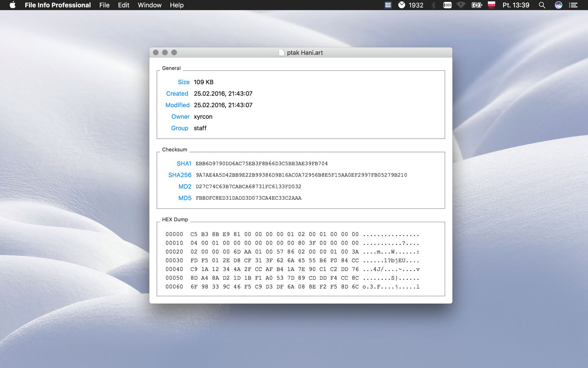Click the MD2 hash starting D27C74C6

(x=248, y=187)
